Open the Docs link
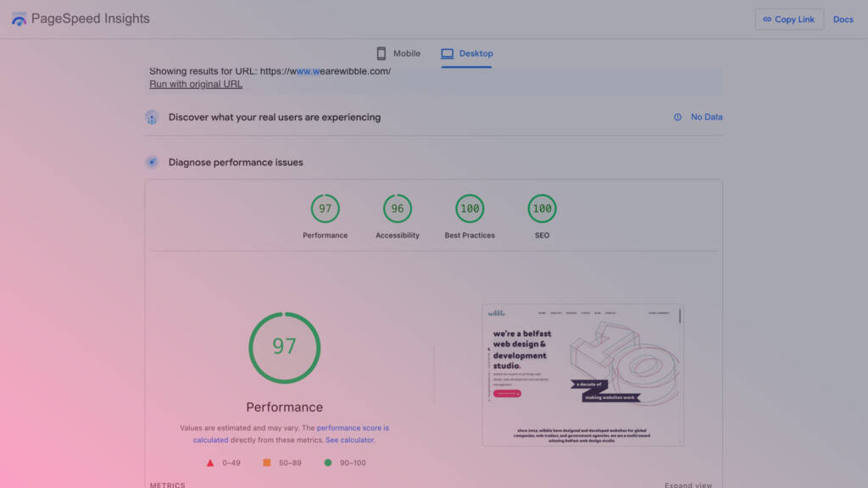The width and height of the screenshot is (868, 488). [843, 19]
